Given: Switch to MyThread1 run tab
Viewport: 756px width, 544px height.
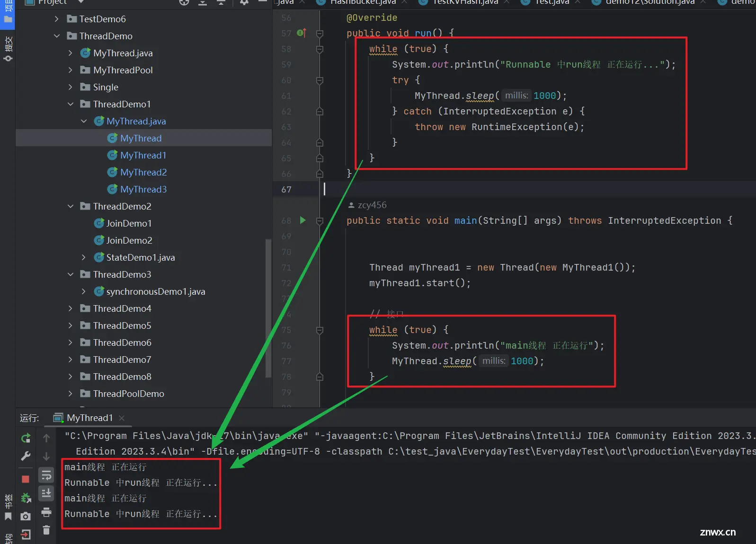Looking at the screenshot, I should point(90,418).
